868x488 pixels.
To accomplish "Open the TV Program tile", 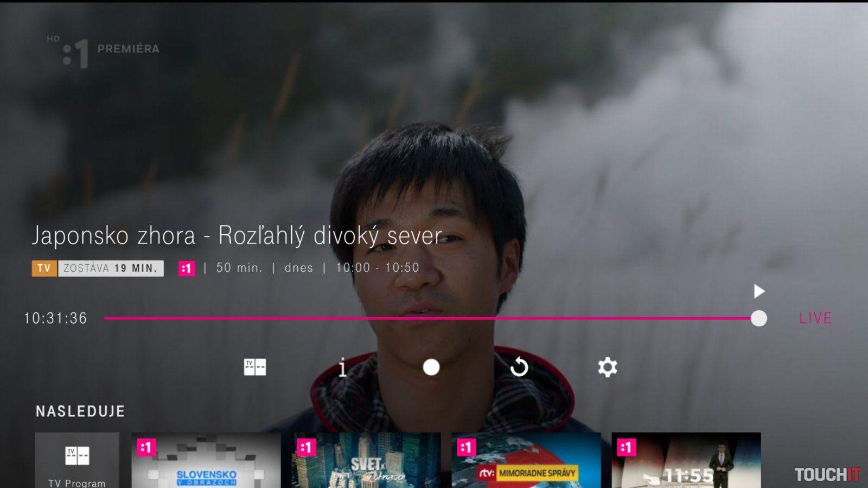I will (77, 460).
